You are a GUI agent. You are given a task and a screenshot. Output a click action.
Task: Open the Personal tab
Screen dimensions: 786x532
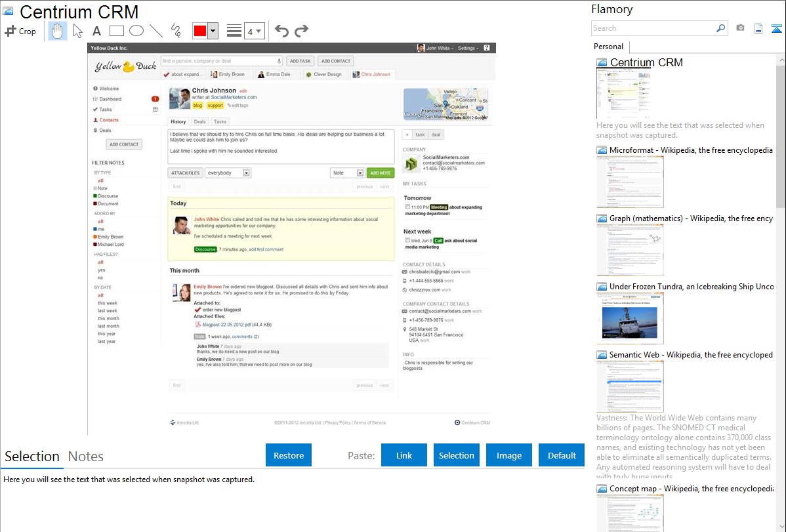(609, 47)
